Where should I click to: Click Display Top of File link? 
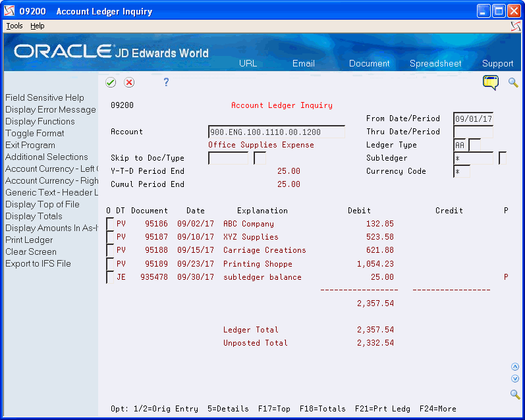(42, 204)
